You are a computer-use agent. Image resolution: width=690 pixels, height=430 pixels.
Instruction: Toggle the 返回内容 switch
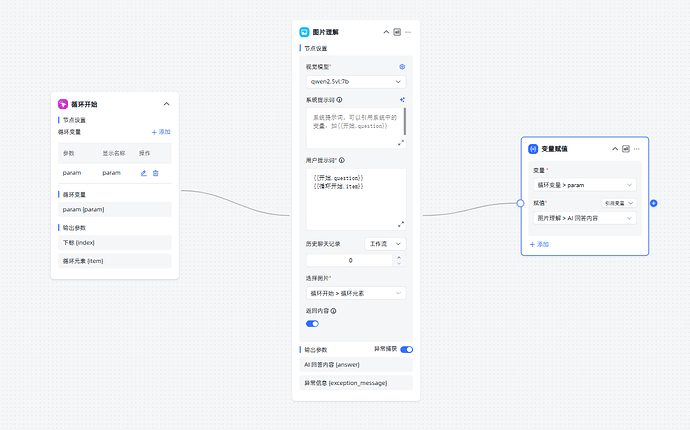[x=312, y=324]
